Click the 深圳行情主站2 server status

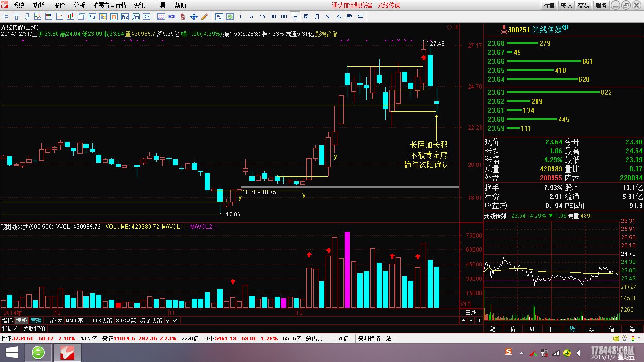(376, 338)
